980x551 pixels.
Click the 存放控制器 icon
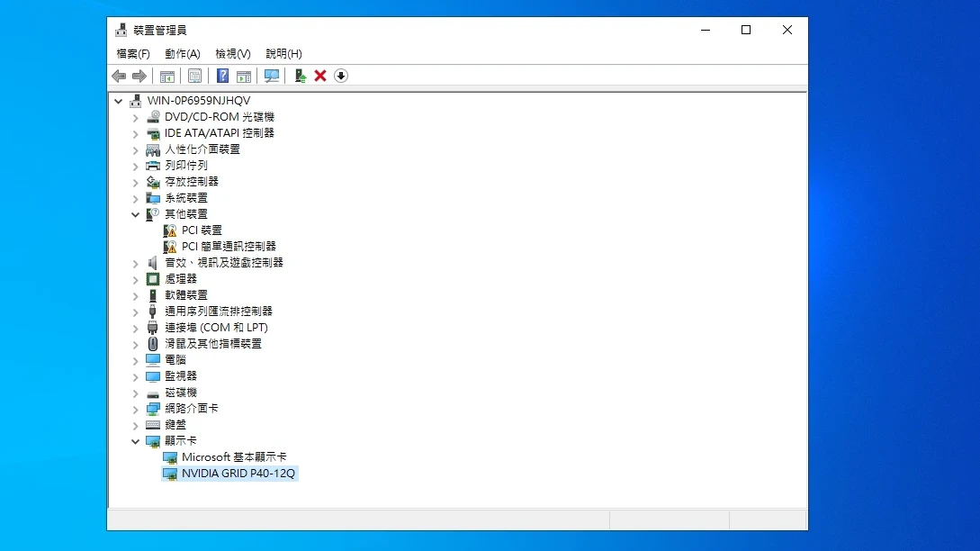pyautogui.click(x=153, y=182)
